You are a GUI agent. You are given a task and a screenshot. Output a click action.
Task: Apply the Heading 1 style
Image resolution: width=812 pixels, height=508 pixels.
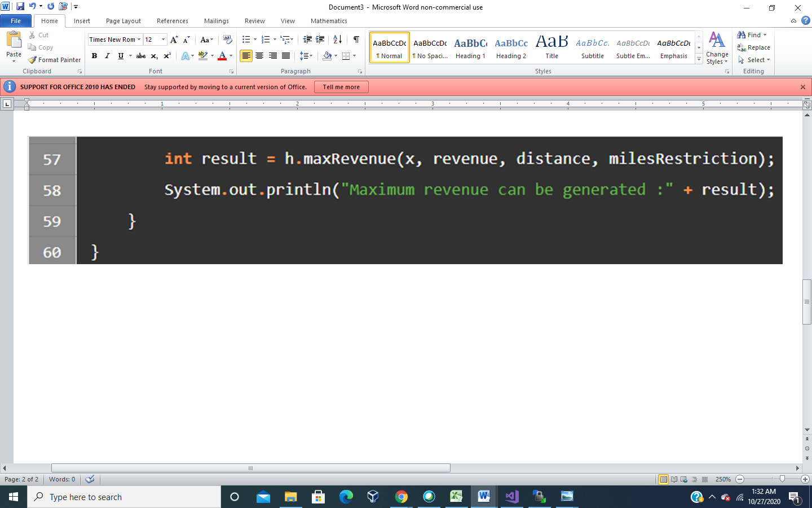[470, 47]
